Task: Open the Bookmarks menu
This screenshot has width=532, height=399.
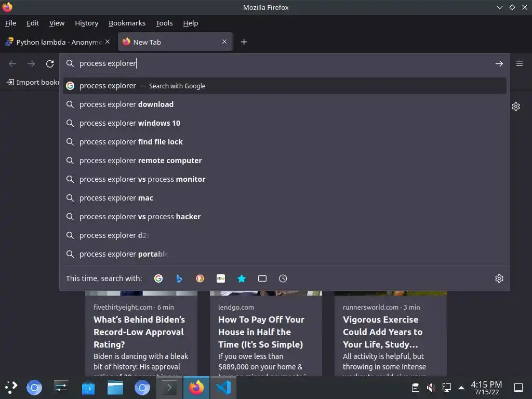Action: coord(127,23)
